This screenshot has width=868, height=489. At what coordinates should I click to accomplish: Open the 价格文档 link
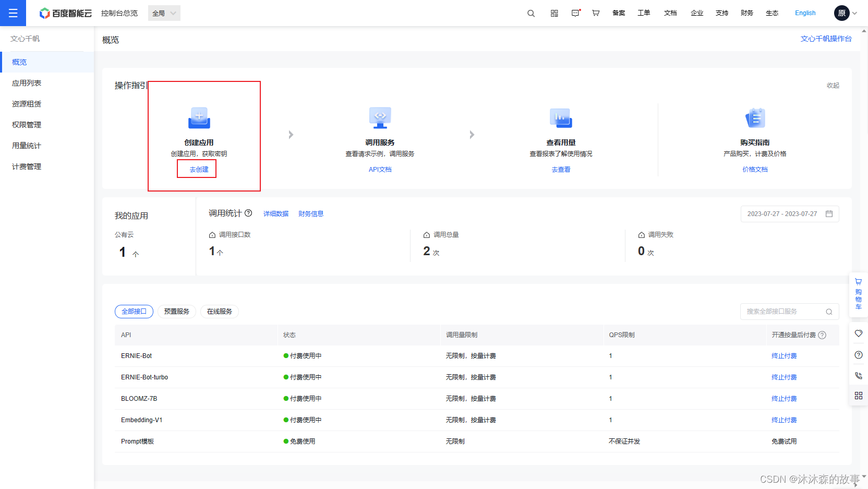point(755,170)
